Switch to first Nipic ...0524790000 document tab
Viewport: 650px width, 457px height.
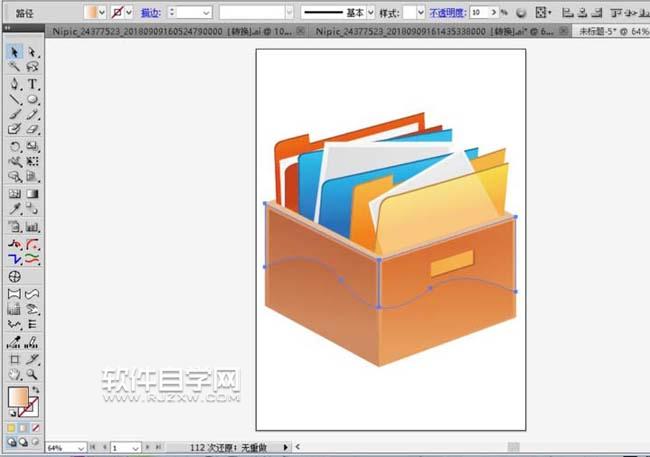(x=172, y=31)
